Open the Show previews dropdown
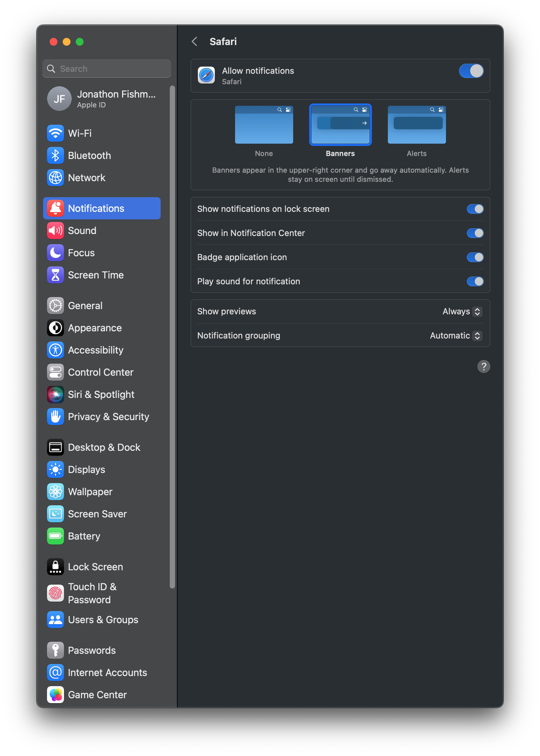540x756 pixels. pyautogui.click(x=462, y=312)
